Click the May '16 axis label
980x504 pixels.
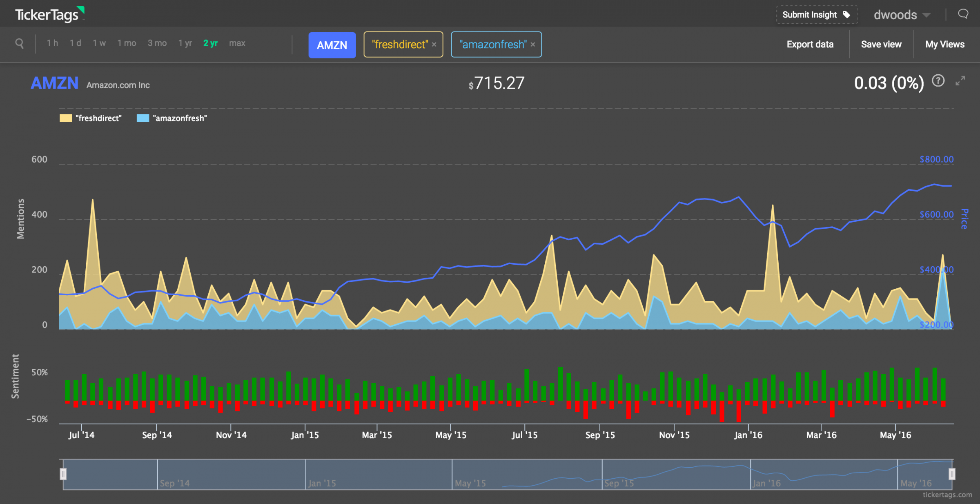click(x=895, y=435)
